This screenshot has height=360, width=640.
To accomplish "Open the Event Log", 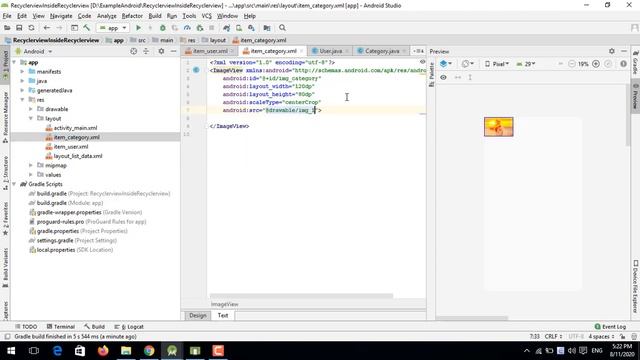I will (610, 327).
